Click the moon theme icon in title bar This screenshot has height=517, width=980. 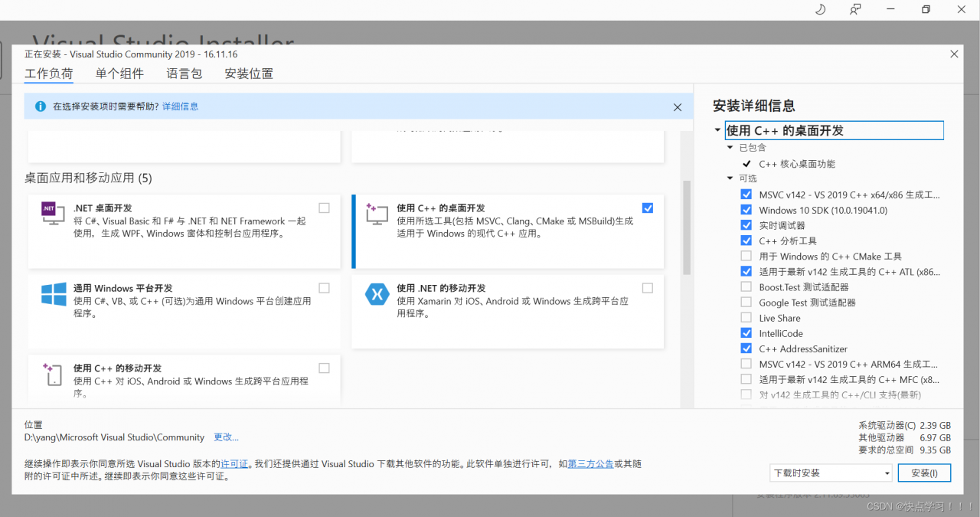tap(820, 9)
